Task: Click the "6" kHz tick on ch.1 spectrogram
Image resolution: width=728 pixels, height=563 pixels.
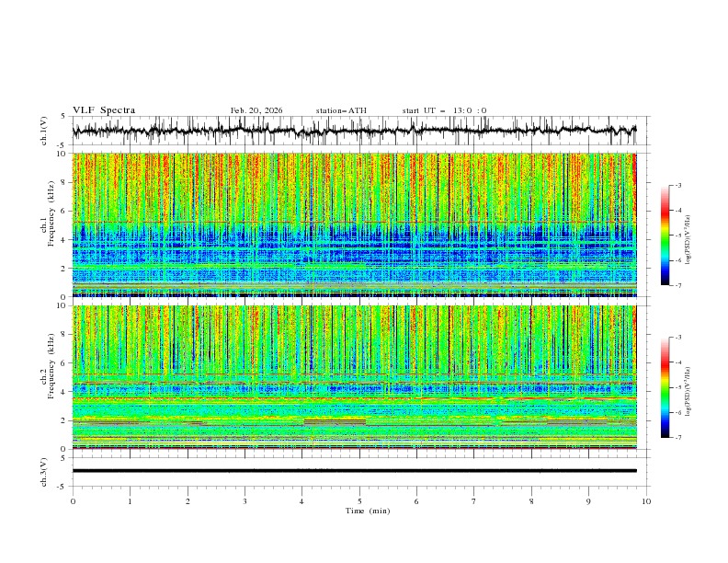Action: point(65,211)
